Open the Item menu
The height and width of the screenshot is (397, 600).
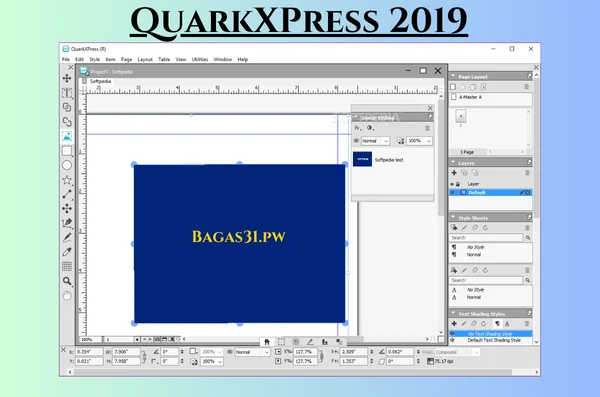coord(111,59)
